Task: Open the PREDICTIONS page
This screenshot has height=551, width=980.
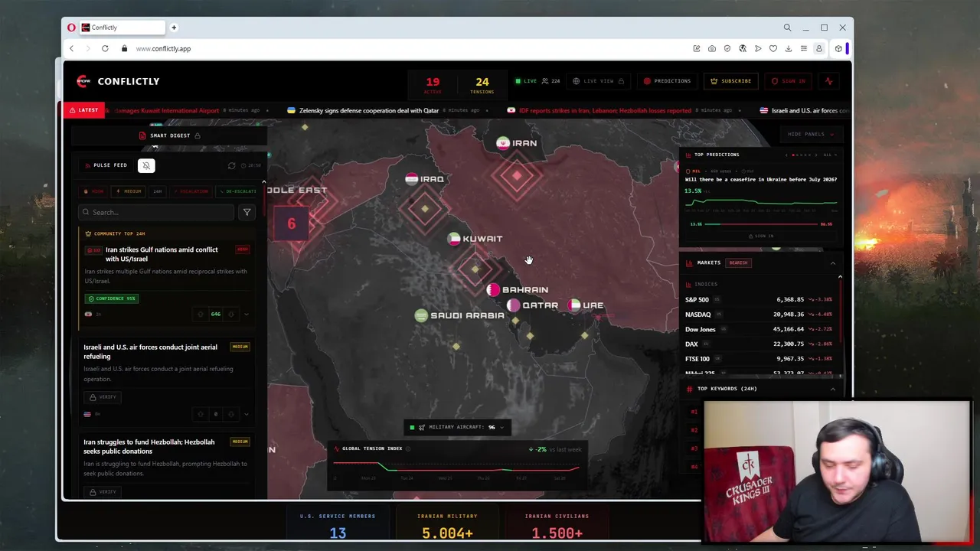Action: (x=668, y=81)
